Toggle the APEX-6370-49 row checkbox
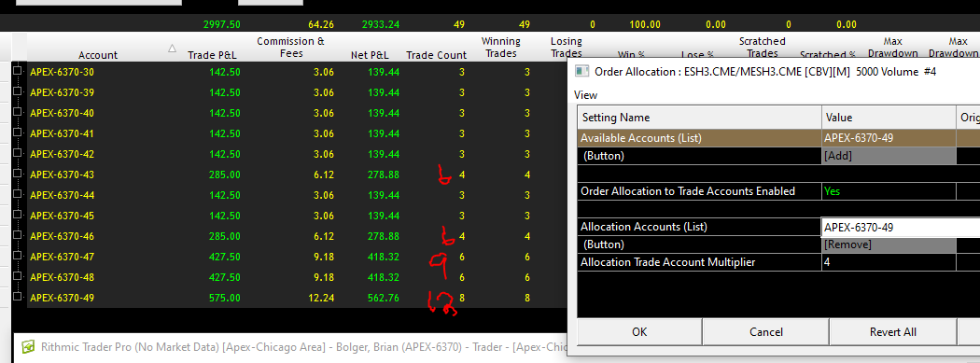This screenshot has height=363, width=980. tap(18, 297)
